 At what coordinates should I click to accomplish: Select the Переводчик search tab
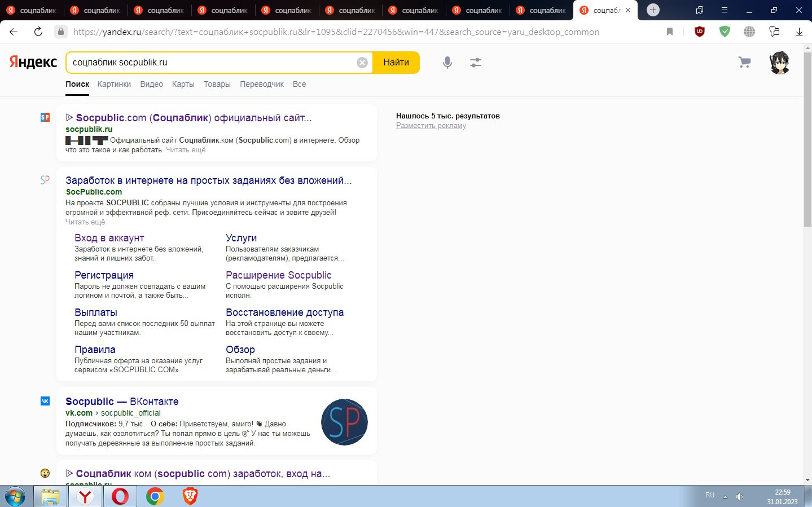coord(262,84)
